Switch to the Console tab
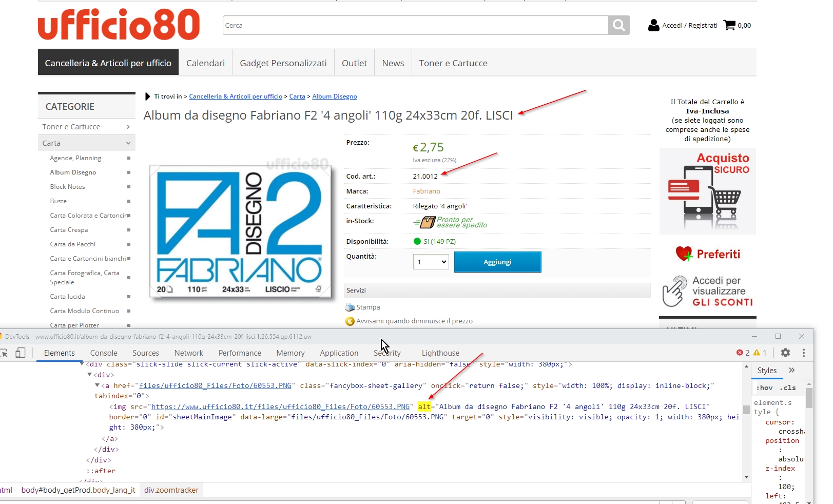 click(x=104, y=353)
